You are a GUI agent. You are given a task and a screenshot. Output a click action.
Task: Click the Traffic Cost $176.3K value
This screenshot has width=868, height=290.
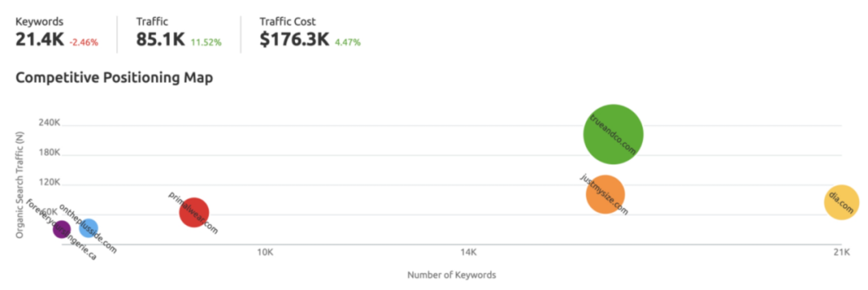(294, 40)
